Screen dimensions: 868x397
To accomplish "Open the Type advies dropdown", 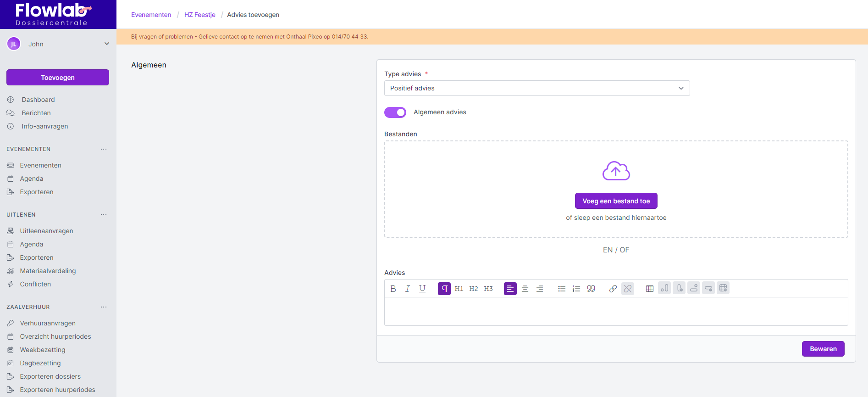I will click(536, 88).
